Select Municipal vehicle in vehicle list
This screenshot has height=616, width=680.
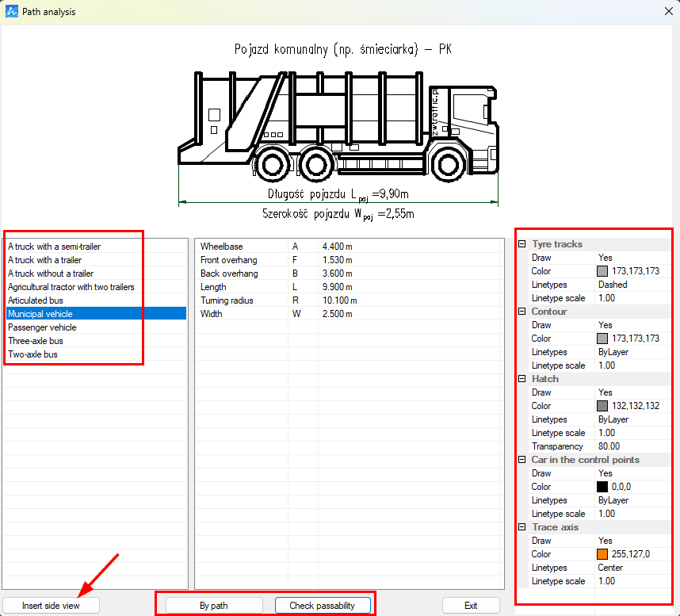pos(96,314)
